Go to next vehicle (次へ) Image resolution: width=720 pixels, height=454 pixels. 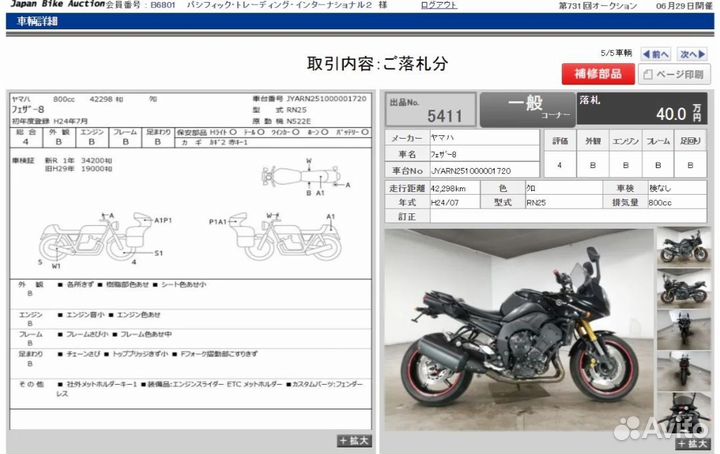pos(691,54)
